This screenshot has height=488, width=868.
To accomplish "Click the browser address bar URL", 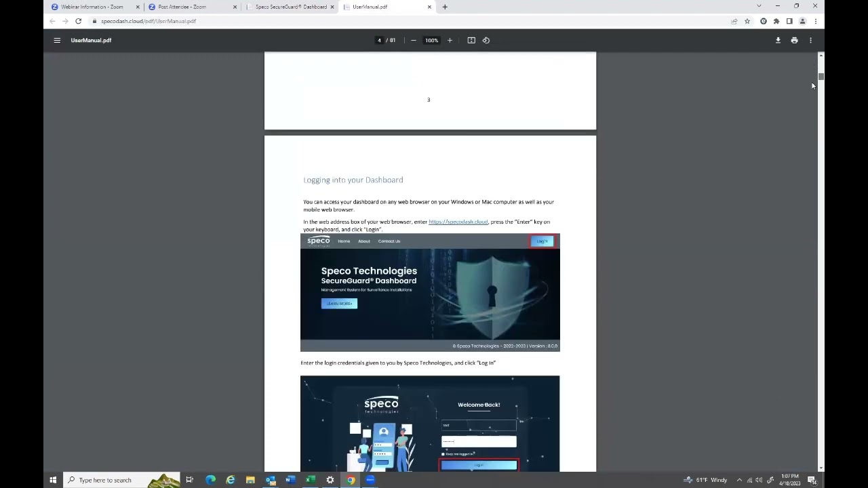I will coord(149,21).
